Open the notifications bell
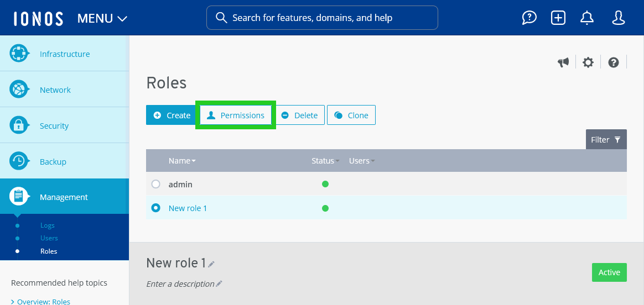Image resolution: width=644 pixels, height=305 pixels. coord(587,18)
